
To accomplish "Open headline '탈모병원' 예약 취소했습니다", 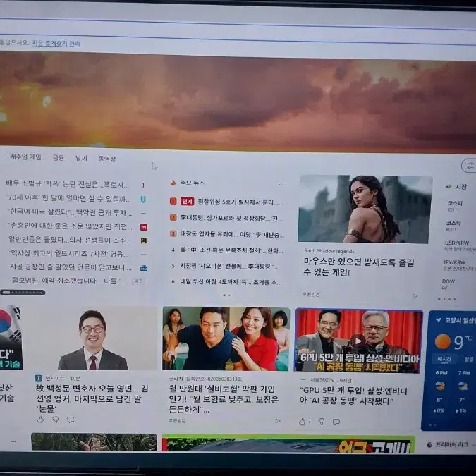I will tap(68, 281).
